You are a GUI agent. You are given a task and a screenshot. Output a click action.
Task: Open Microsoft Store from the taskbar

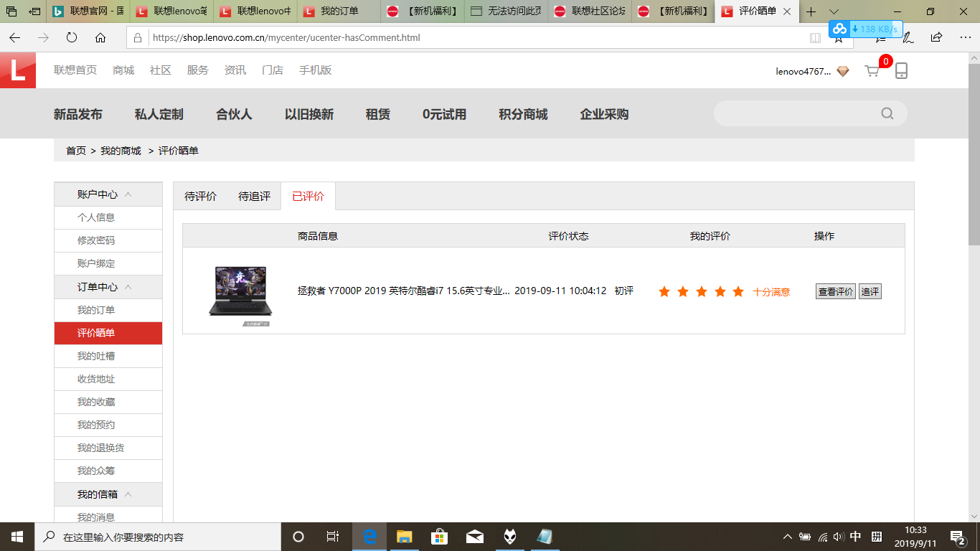[x=439, y=537]
